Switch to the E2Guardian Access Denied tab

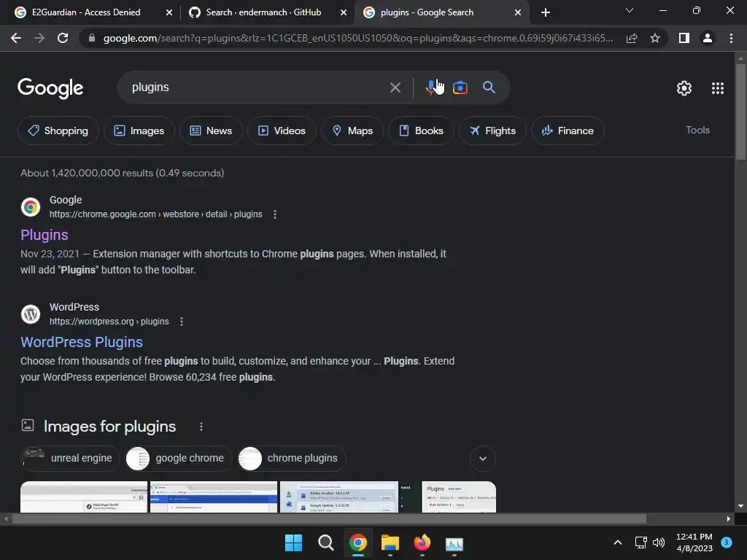tap(86, 12)
